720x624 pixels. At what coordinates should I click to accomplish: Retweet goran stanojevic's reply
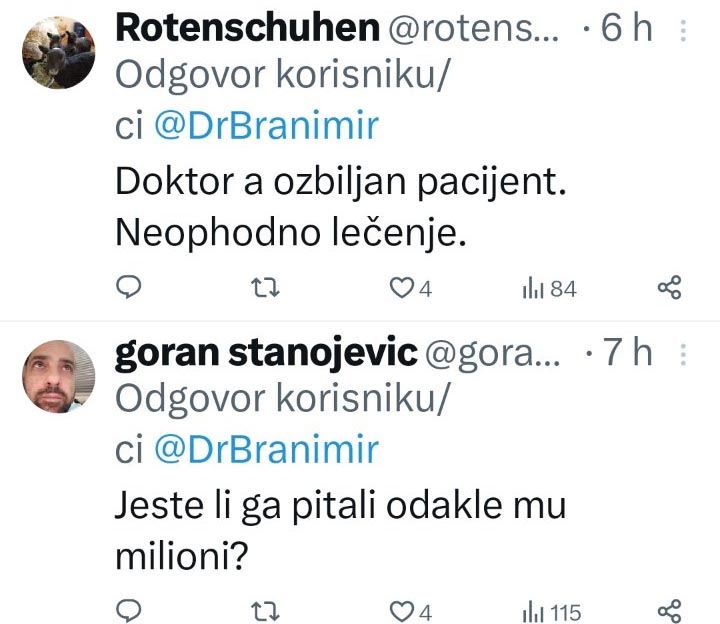point(265,612)
